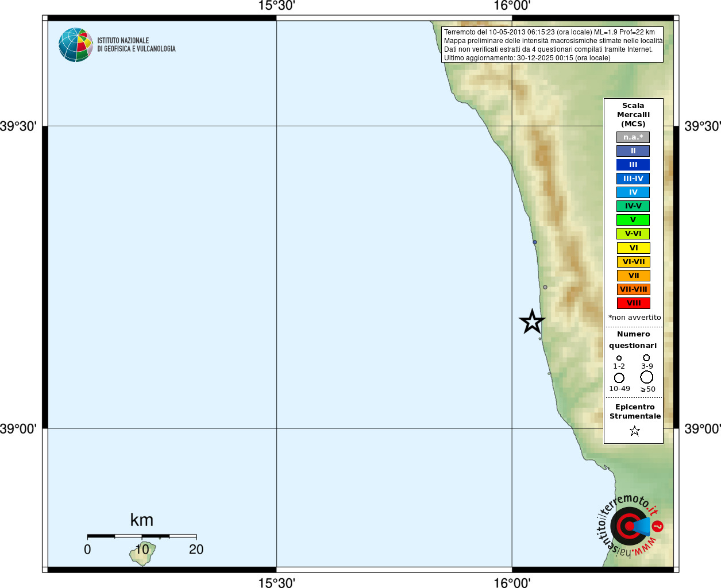Click the top 15°30' longitude label
The height and width of the screenshot is (588, 721).
[x=276, y=6]
